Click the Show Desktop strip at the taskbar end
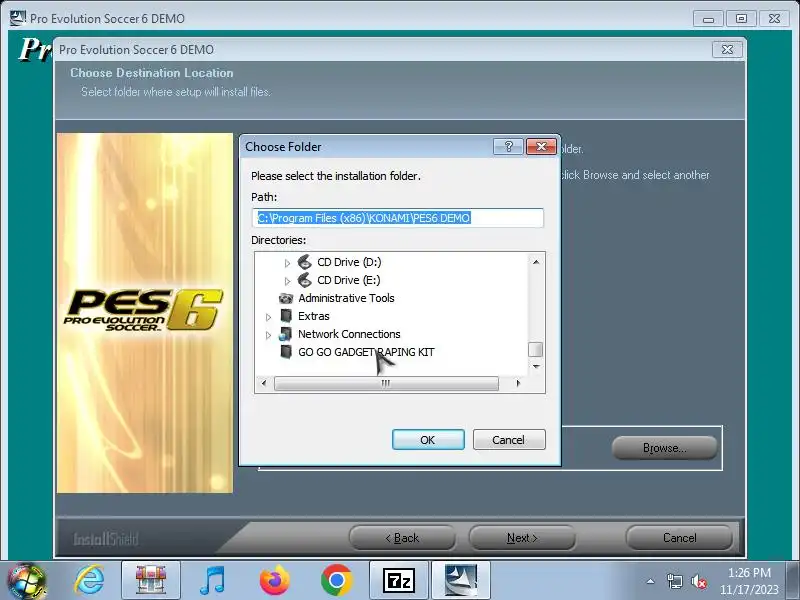 click(793, 581)
